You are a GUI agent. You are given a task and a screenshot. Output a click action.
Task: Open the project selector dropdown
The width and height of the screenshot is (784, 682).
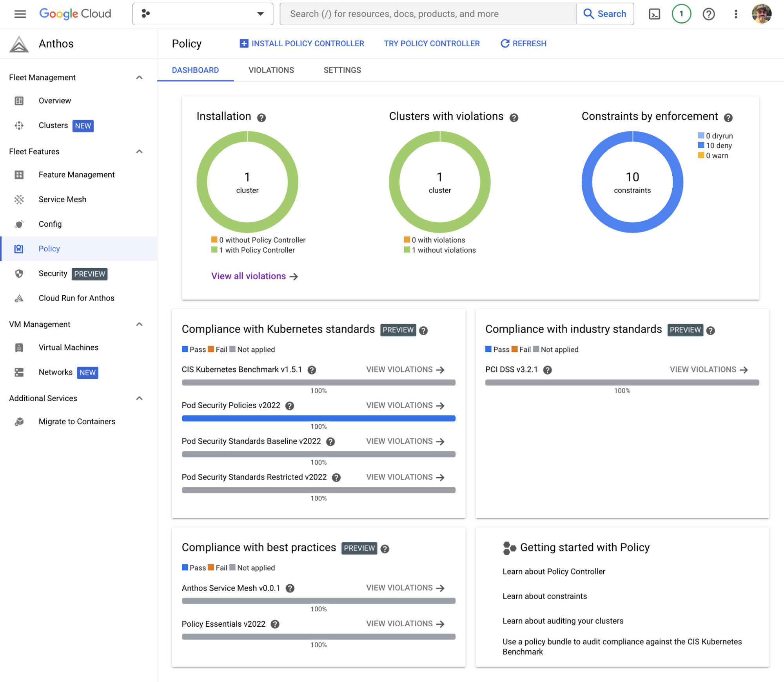203,14
